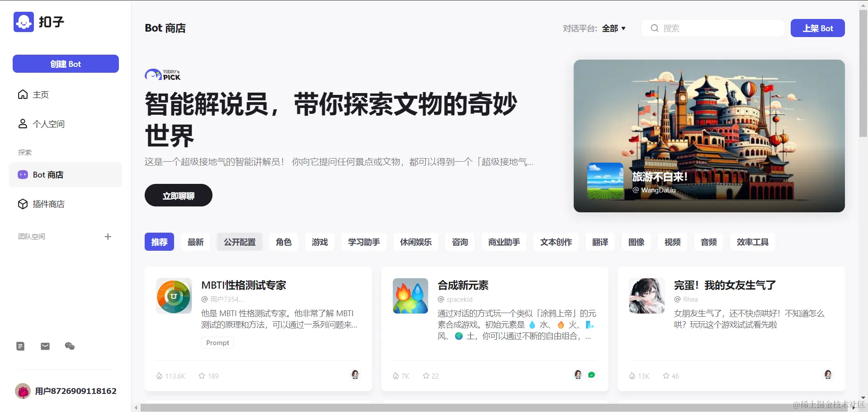Image resolution: width=868 pixels, height=412 pixels.
Task: Click the Today's Pick badge icon
Action: (x=163, y=75)
